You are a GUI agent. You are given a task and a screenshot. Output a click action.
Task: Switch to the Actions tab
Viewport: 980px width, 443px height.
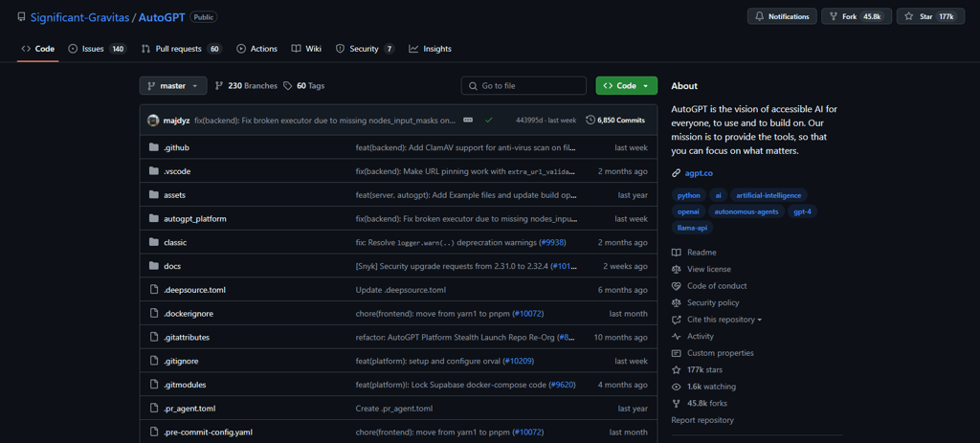(256, 49)
